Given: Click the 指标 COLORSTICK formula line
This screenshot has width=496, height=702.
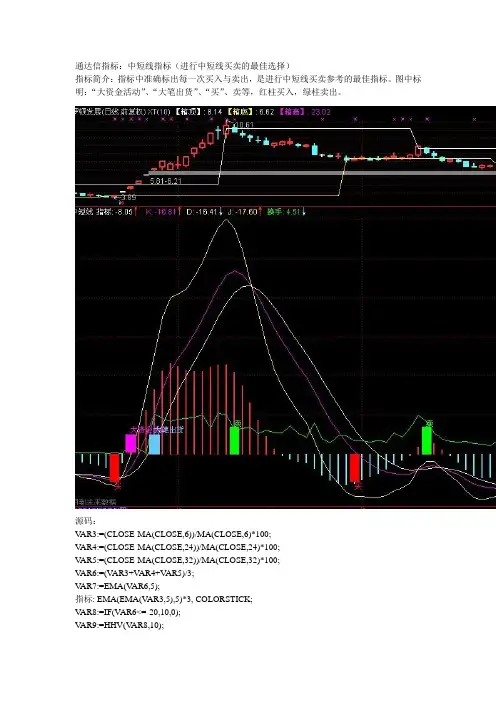Looking at the screenshot, I should click(163, 599).
